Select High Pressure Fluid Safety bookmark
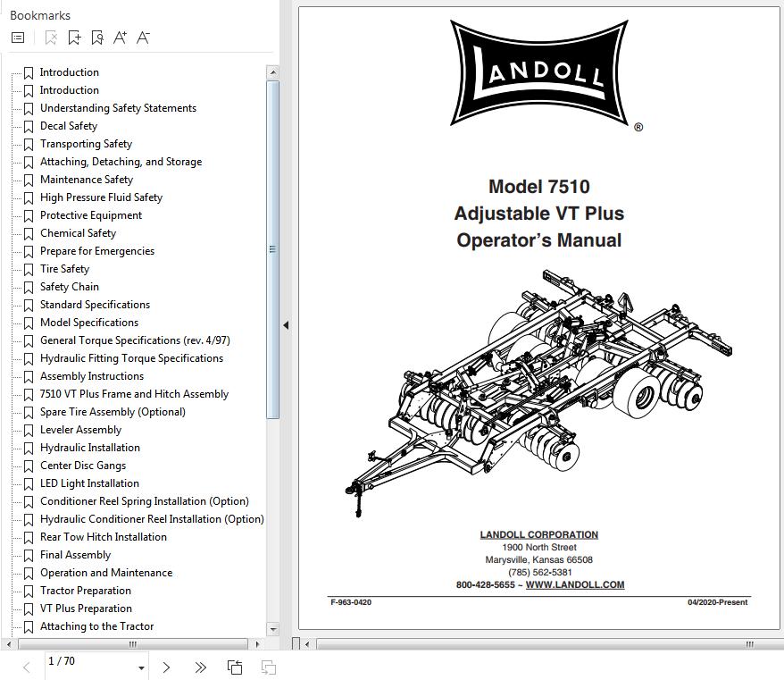This screenshot has height=680, width=784. (x=101, y=197)
